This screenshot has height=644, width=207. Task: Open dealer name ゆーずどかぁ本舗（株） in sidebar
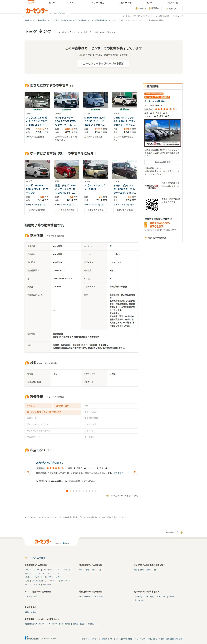(154, 102)
